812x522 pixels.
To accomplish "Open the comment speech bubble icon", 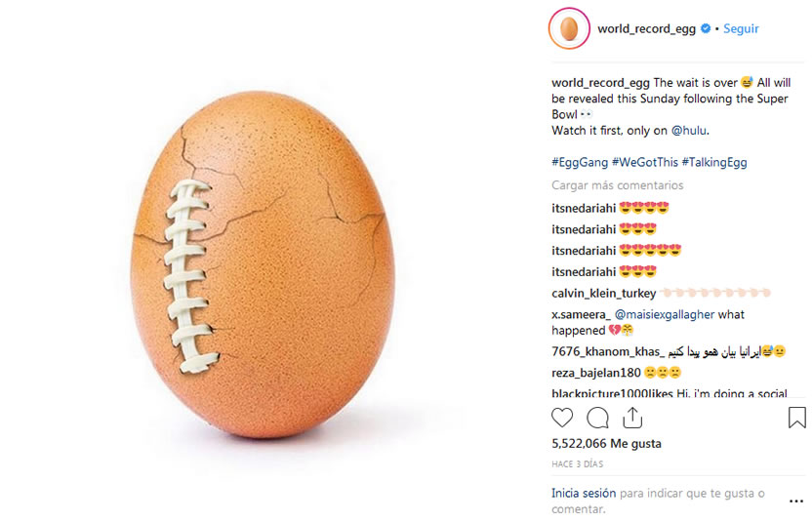I will pyautogui.click(x=597, y=418).
